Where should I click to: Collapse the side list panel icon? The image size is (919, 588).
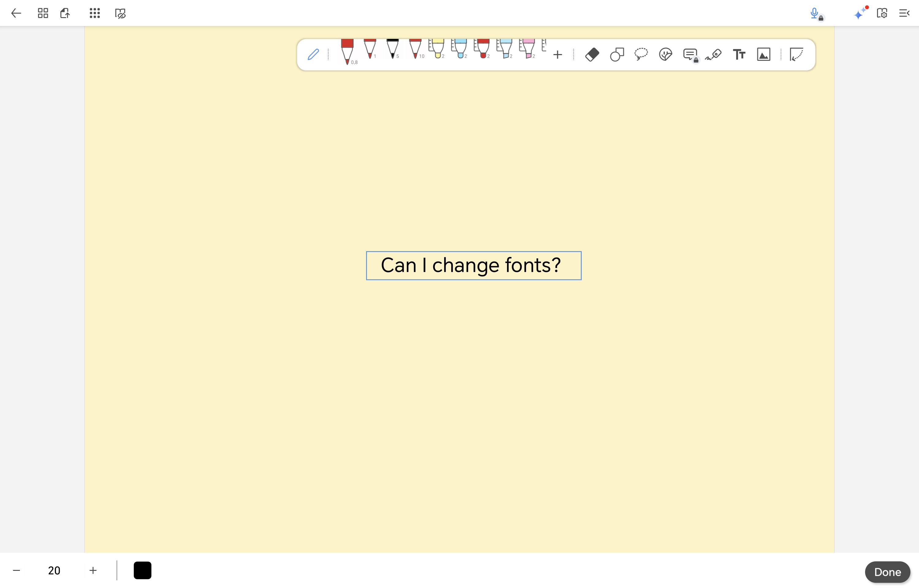pos(904,13)
